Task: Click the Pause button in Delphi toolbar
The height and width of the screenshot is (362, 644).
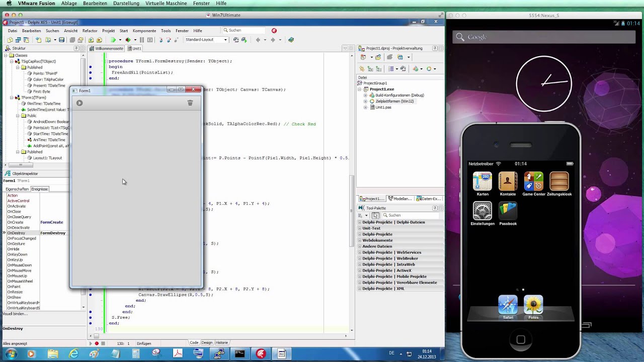Action: tap(142, 40)
